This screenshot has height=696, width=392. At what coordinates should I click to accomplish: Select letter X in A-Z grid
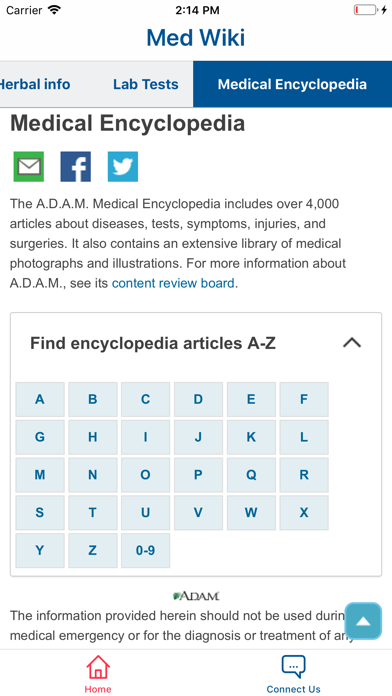click(304, 513)
